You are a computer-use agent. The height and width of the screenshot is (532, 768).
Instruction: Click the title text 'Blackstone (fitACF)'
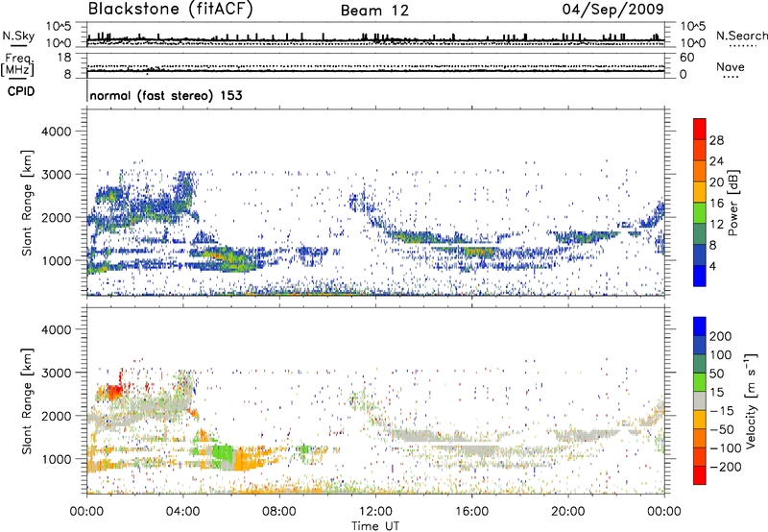pos(171,9)
